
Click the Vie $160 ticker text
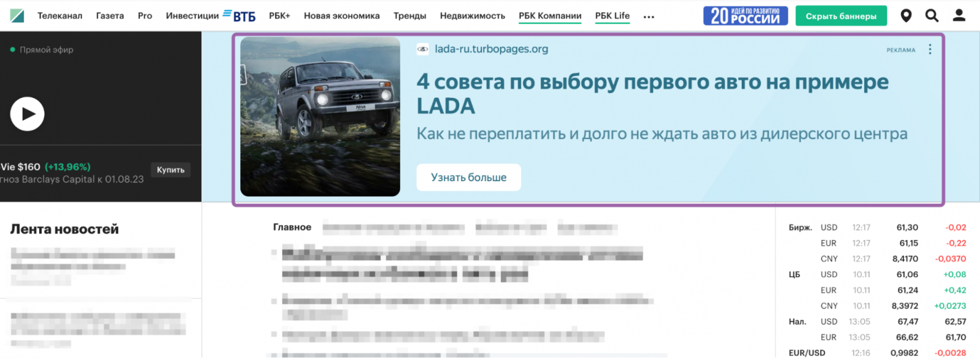pos(20,167)
